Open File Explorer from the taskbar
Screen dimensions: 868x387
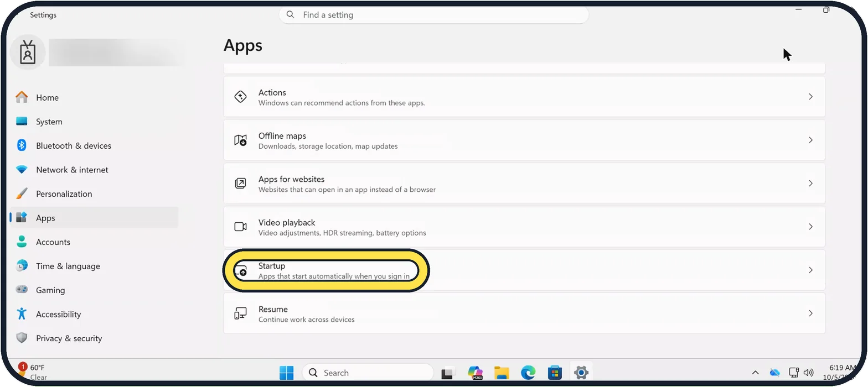[x=502, y=373]
